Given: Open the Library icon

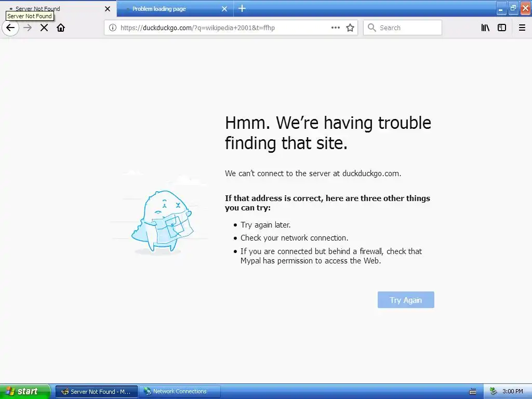Looking at the screenshot, I should pos(485,28).
